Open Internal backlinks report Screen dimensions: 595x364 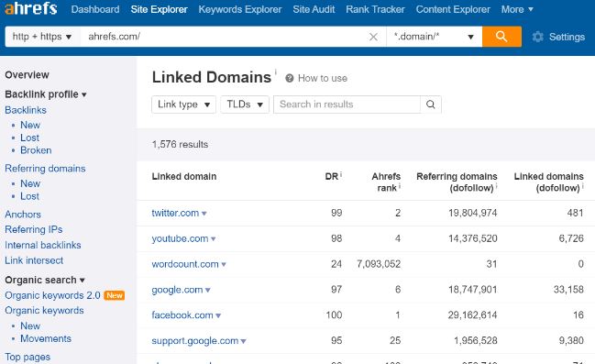coord(43,245)
